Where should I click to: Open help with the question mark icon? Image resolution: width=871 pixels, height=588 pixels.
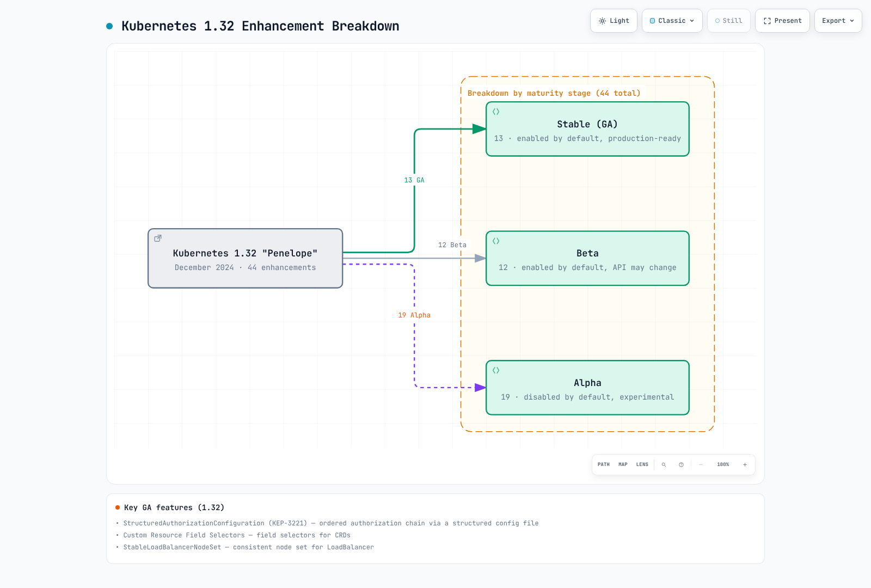681,464
